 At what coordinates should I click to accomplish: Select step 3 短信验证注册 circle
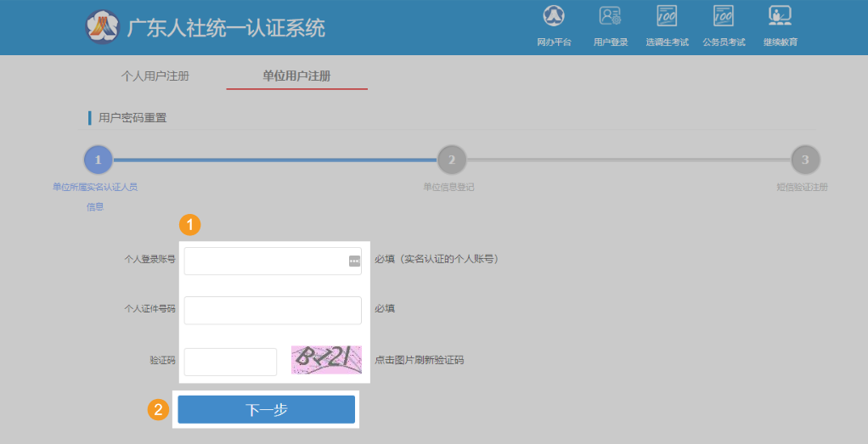click(x=805, y=160)
